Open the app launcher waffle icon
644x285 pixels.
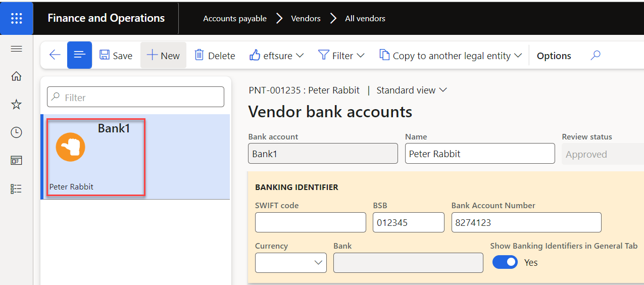(16, 18)
